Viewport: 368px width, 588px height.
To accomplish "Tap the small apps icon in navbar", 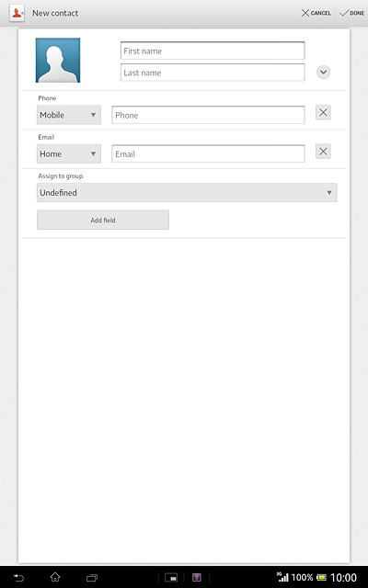I will click(x=171, y=578).
